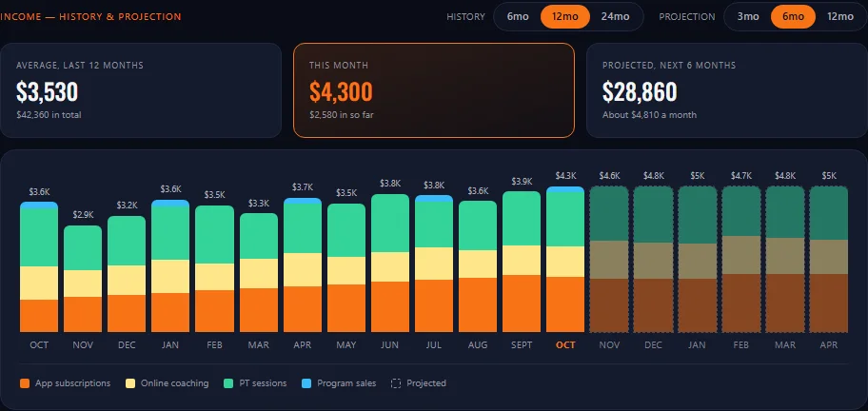This screenshot has height=411, width=868.
Task: Click the $3.7K bar total label
Action: pyautogui.click(x=303, y=187)
